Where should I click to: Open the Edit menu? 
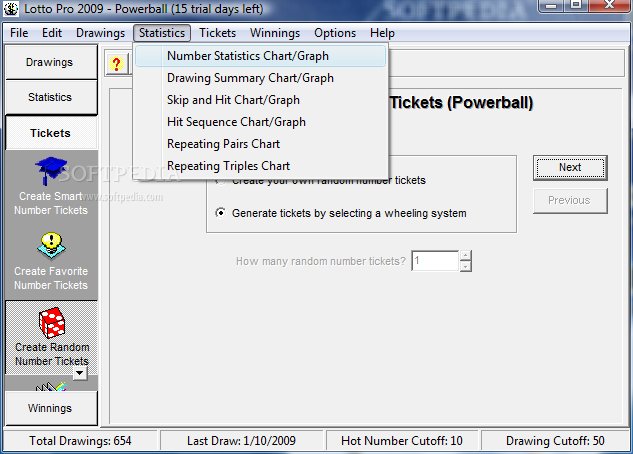(x=52, y=33)
